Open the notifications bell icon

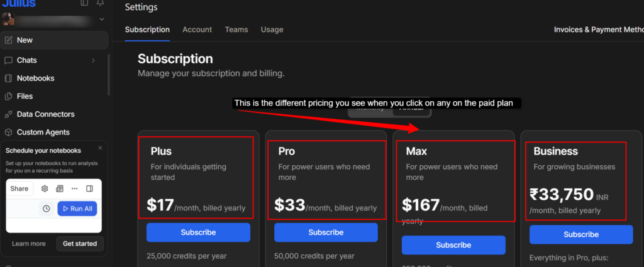100,3
